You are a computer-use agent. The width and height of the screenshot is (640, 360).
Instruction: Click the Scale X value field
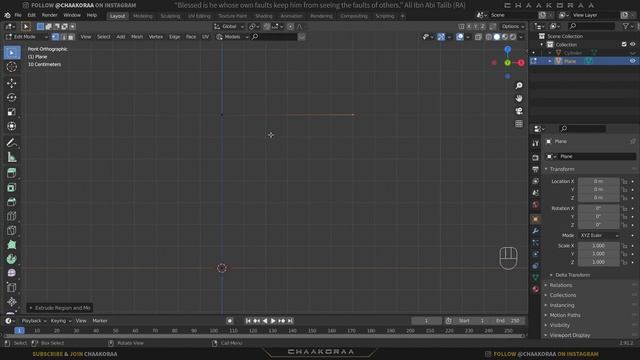[x=598, y=246]
